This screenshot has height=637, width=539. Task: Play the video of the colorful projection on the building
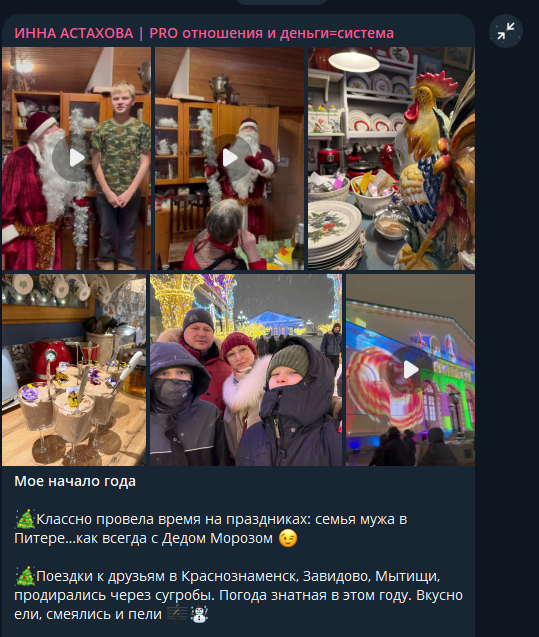point(410,370)
